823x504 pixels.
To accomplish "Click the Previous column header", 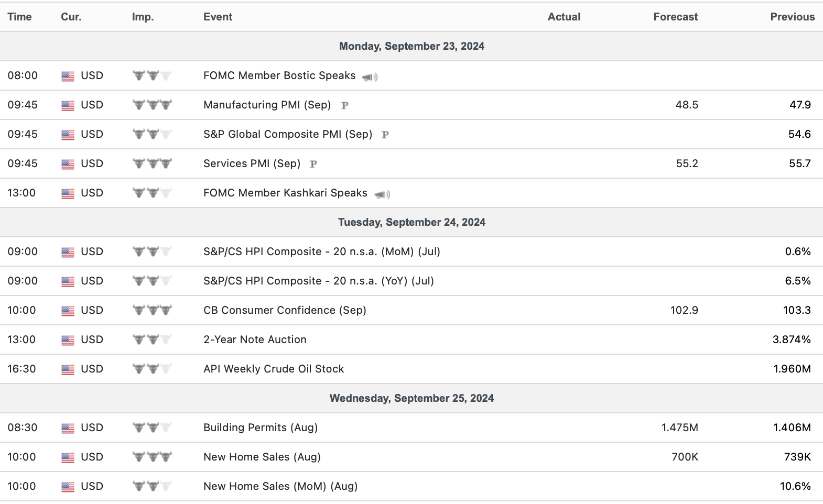I will 792,17.
